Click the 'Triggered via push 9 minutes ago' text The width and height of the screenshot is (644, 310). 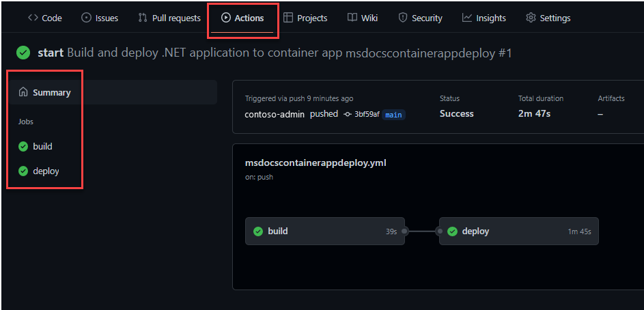coord(299,98)
